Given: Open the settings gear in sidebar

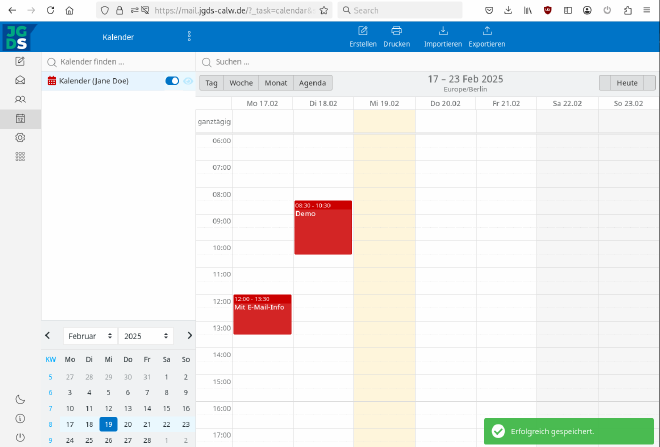Looking at the screenshot, I should click(20, 138).
